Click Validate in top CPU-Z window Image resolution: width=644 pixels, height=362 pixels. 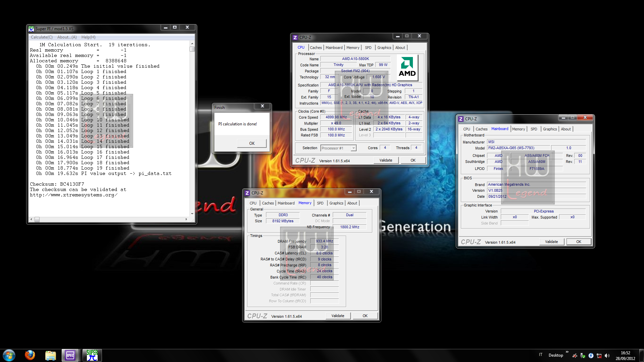(386, 160)
